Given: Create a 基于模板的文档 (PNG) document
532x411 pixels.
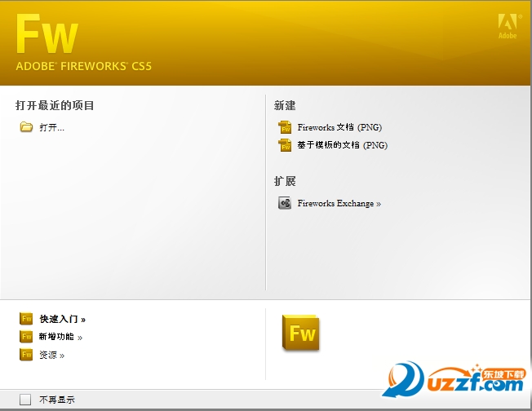Looking at the screenshot, I should 343,145.
